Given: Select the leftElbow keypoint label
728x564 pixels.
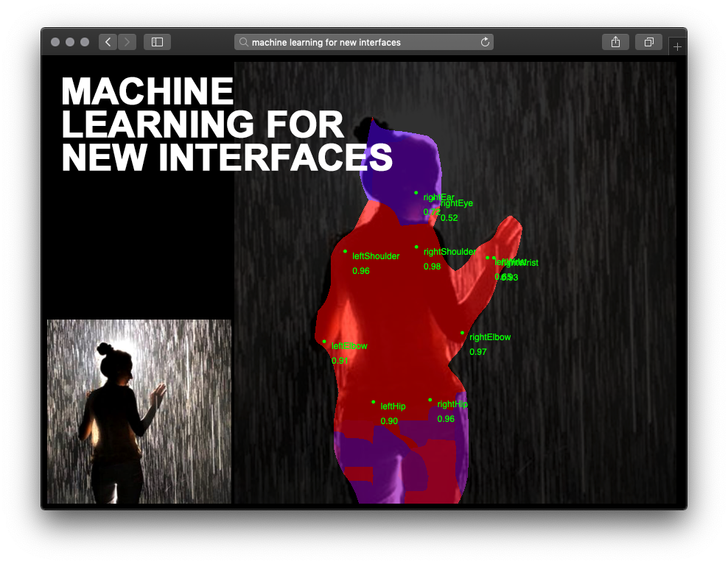Looking at the screenshot, I should (349, 346).
